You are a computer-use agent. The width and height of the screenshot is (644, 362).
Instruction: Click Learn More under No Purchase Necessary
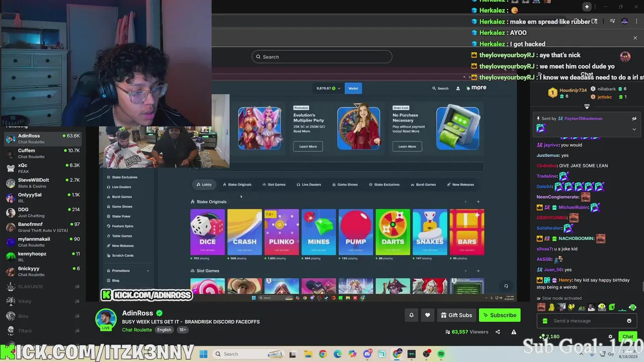pyautogui.click(x=407, y=146)
